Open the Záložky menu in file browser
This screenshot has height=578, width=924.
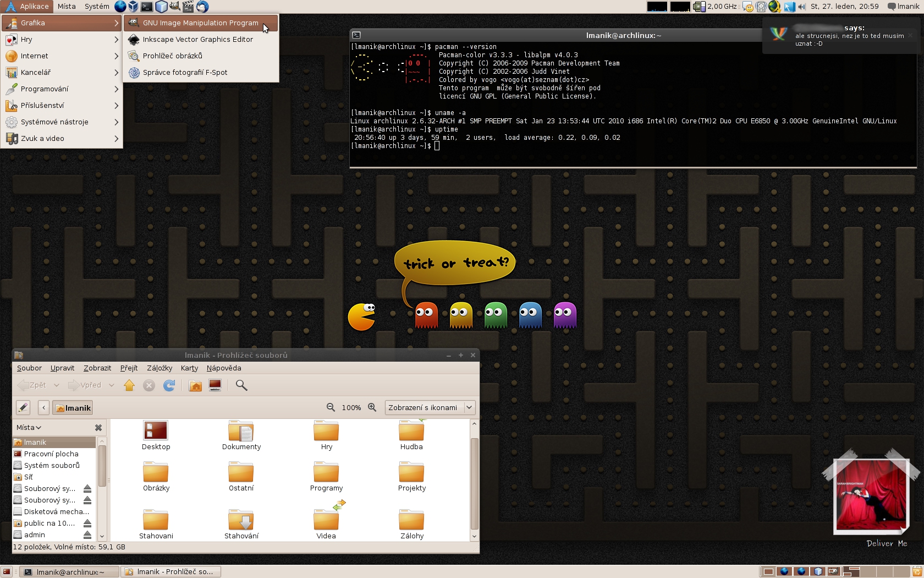click(x=159, y=368)
